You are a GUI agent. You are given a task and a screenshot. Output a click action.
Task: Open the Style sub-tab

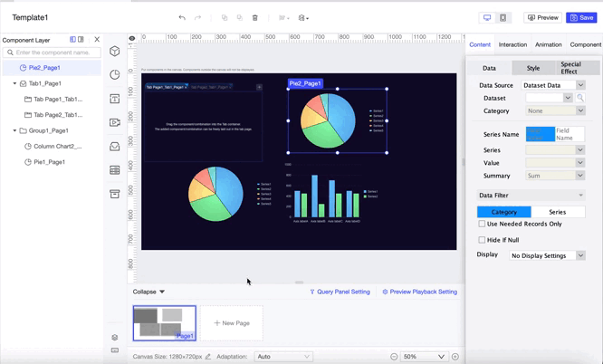click(533, 68)
